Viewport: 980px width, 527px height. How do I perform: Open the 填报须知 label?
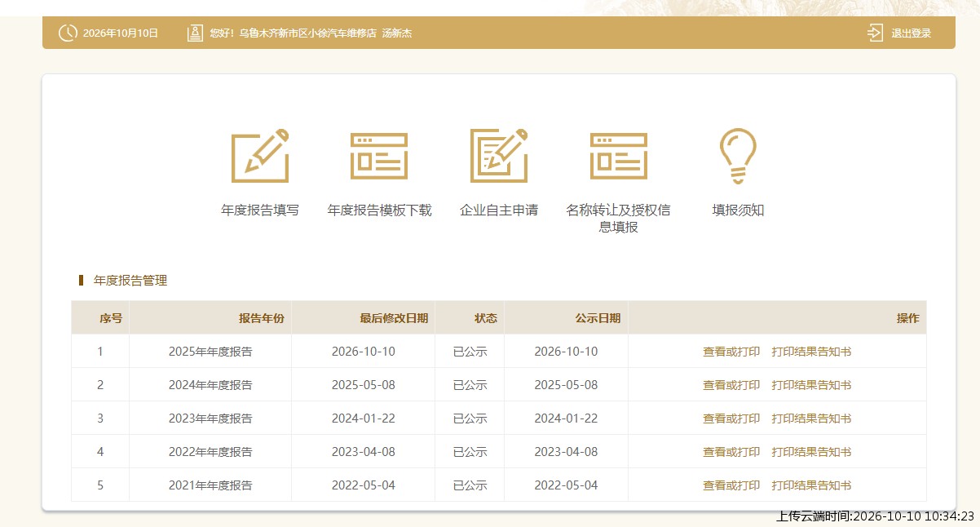coord(738,210)
